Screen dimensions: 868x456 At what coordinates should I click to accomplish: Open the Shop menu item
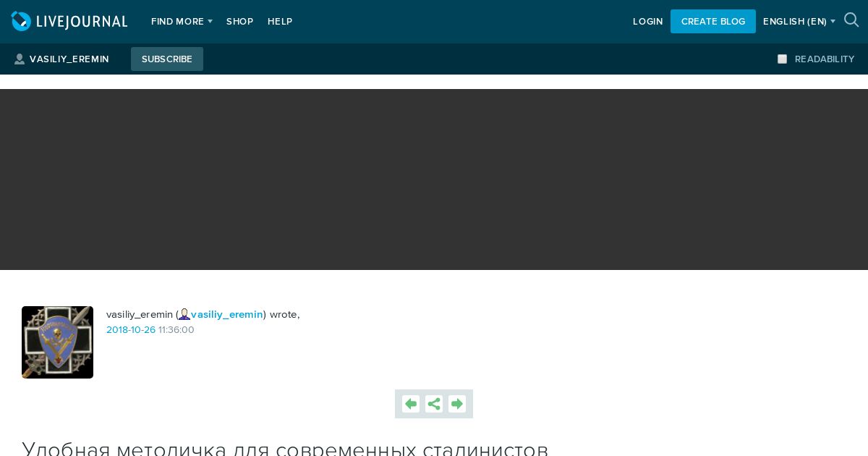coord(239,22)
